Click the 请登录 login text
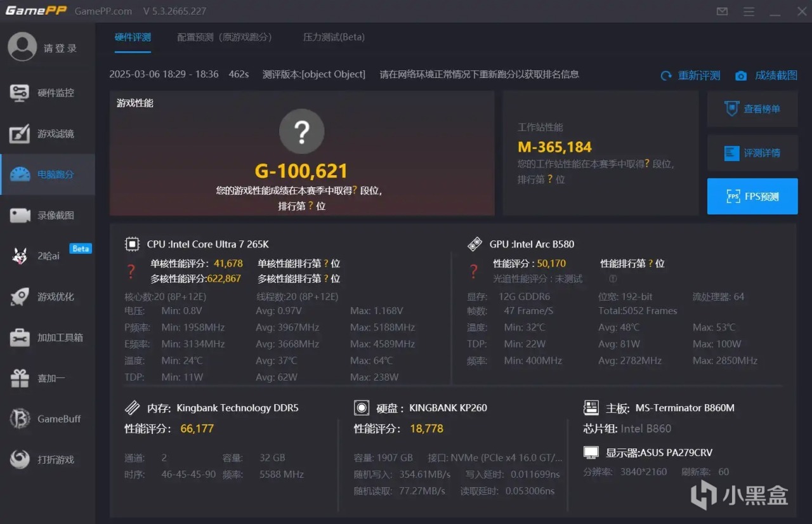 pos(60,48)
